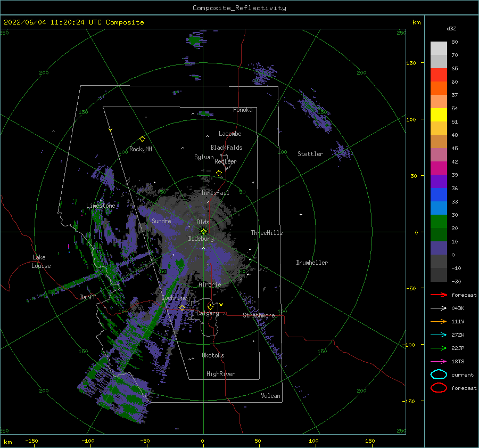479x448 pixels.
Task: Select the yellow 54 dBZ color swatch
Action: (439, 115)
